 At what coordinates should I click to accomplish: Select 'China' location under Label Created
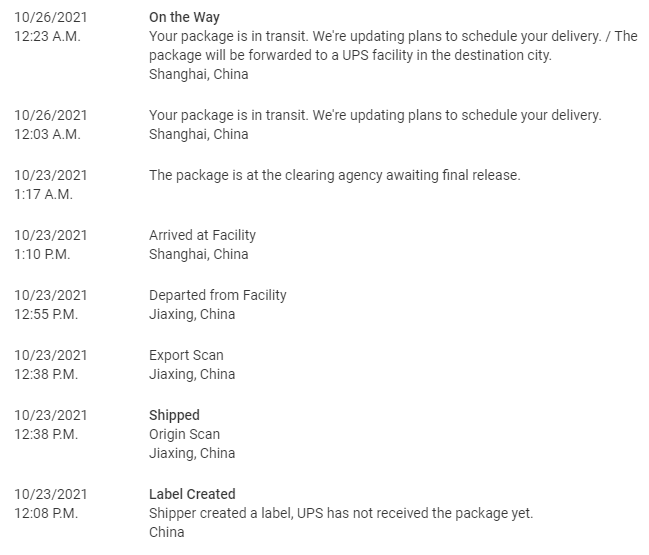(166, 532)
